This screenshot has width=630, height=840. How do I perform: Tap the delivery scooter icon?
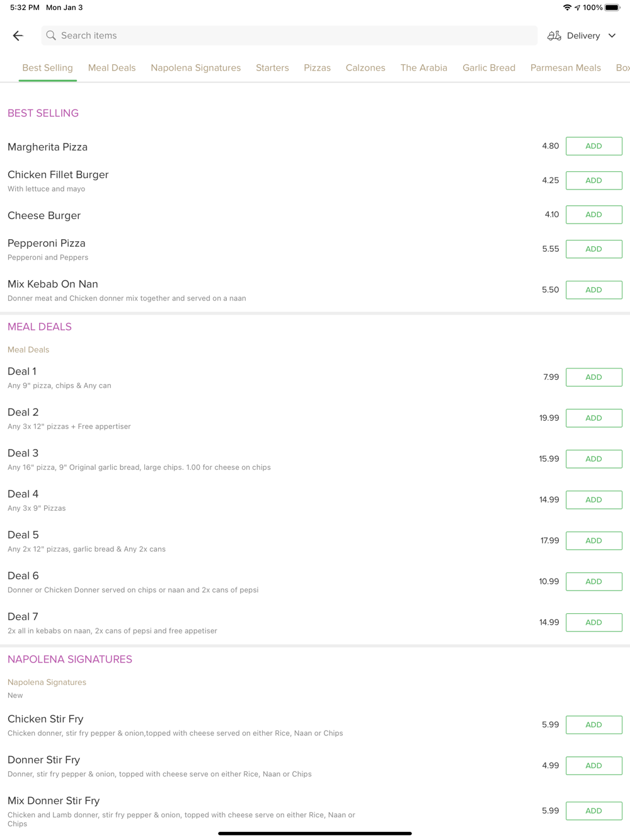554,36
